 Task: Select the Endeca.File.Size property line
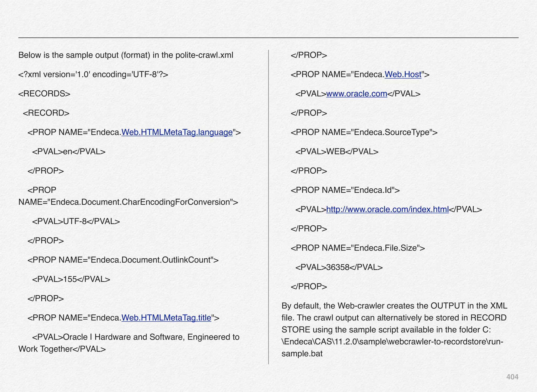pos(358,248)
